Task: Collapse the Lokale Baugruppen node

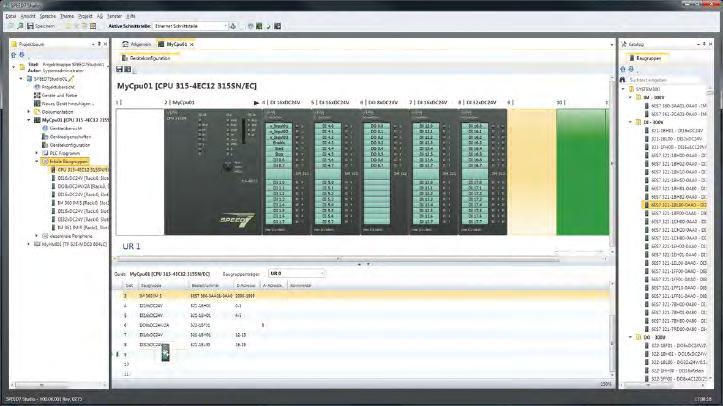Action: [37, 161]
